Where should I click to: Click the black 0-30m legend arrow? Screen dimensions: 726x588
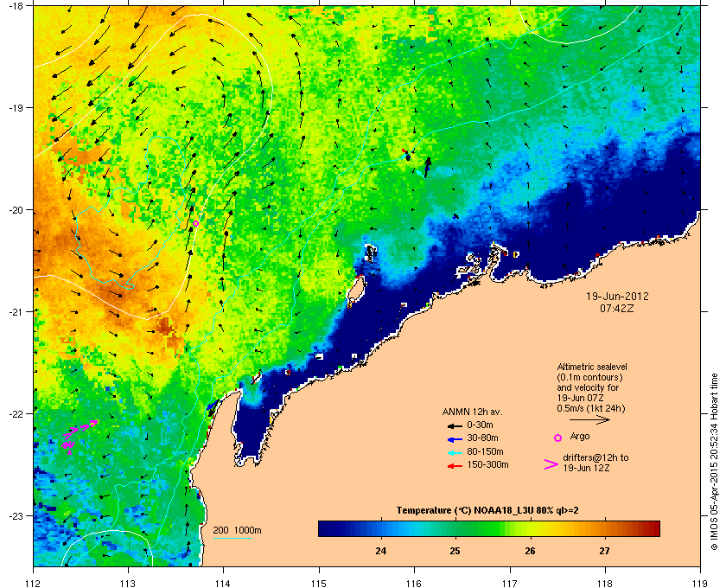click(x=455, y=425)
